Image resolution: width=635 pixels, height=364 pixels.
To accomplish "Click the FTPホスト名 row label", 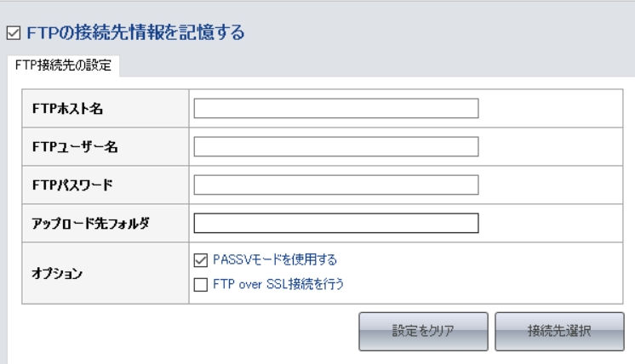I will (67, 108).
